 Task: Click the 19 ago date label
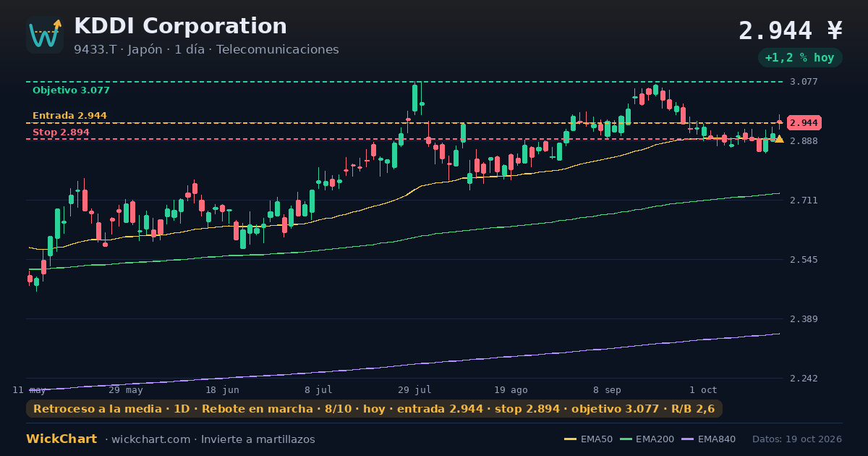(x=511, y=390)
